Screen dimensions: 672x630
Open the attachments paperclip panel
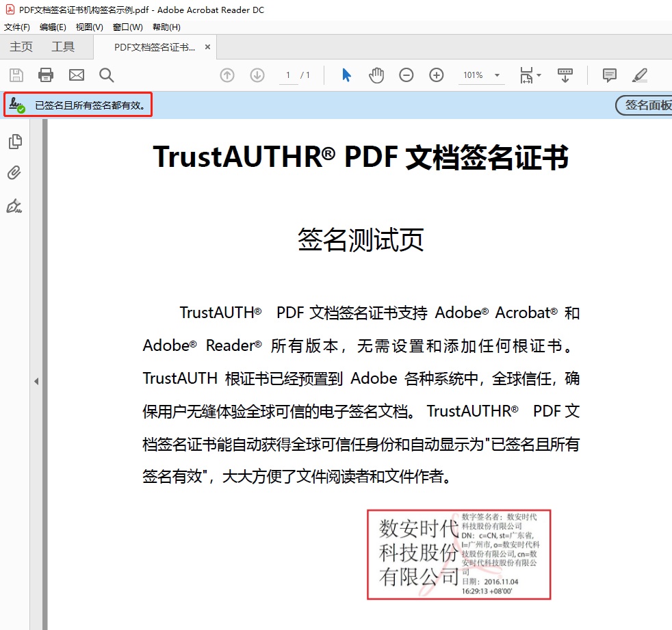[x=14, y=173]
